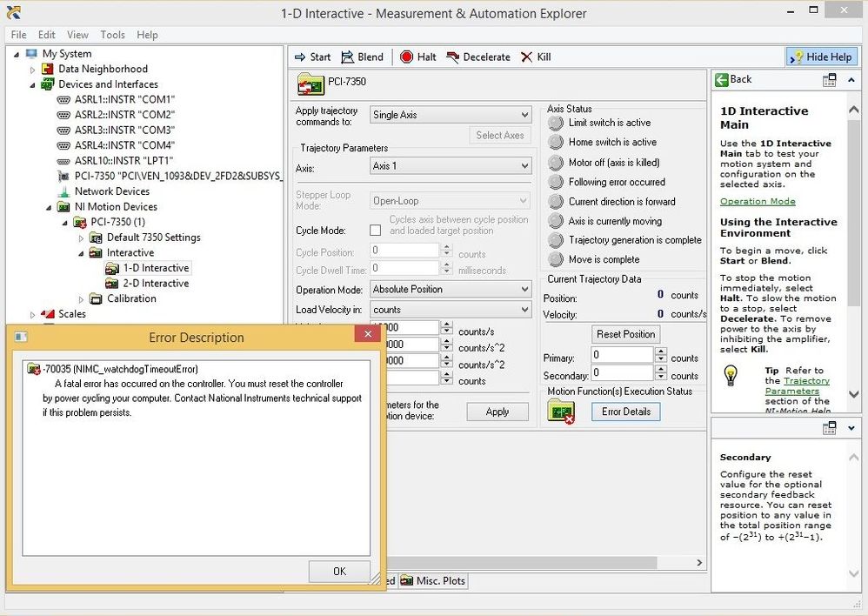Click the Primary reset position field
The height and width of the screenshot is (616, 868).
621,355
